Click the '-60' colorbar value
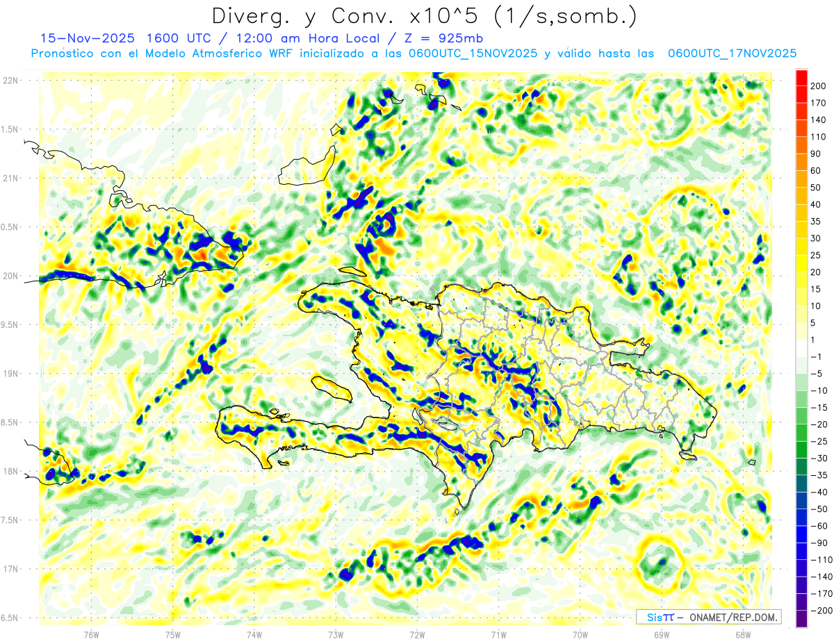This screenshot has height=644, width=834. [818, 526]
